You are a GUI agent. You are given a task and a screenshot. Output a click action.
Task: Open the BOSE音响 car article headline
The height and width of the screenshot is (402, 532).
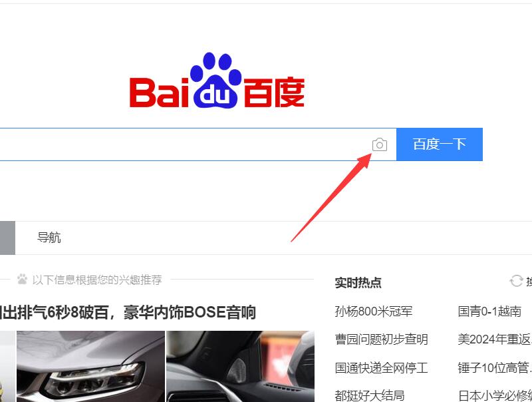pos(128,312)
